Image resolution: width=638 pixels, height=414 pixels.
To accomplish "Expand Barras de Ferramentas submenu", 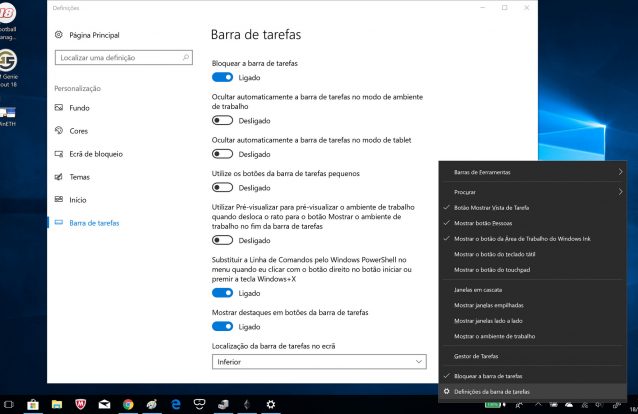I will [537, 172].
